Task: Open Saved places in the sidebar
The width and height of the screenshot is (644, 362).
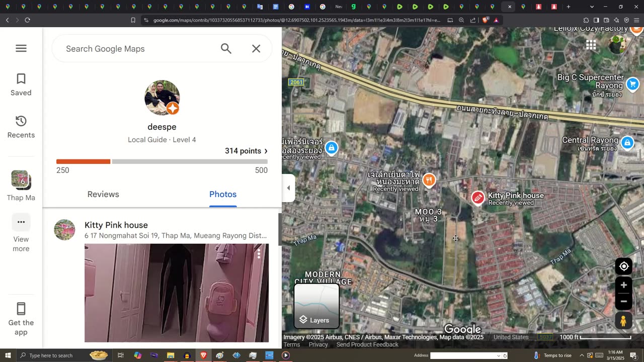Action: click(21, 84)
